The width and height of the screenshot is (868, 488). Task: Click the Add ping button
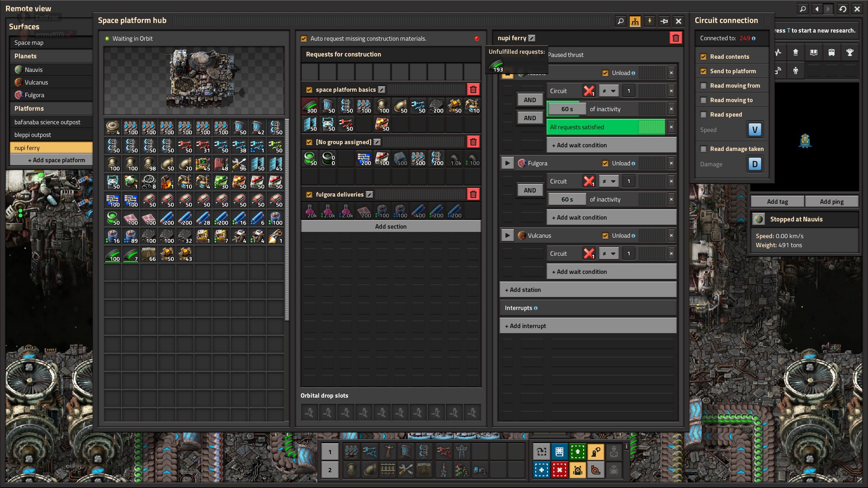831,202
